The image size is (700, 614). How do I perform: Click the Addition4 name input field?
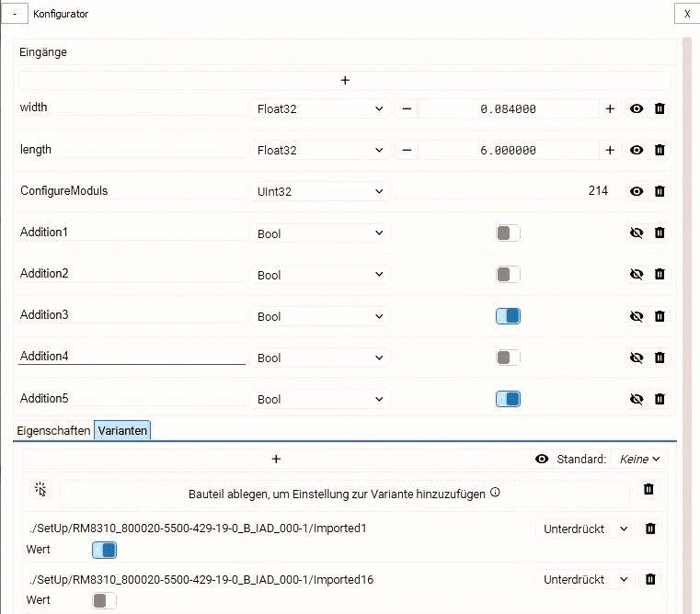[x=132, y=356]
